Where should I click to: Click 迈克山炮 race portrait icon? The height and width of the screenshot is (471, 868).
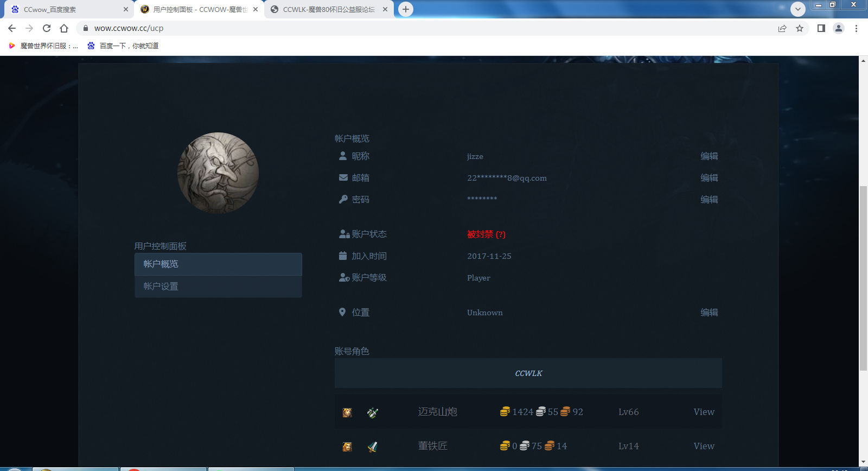tap(347, 412)
